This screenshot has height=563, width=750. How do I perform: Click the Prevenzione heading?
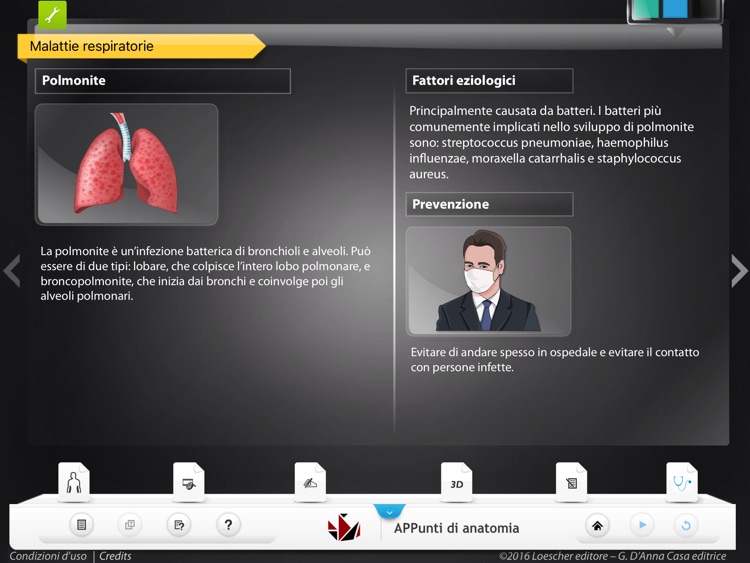tap(489, 204)
